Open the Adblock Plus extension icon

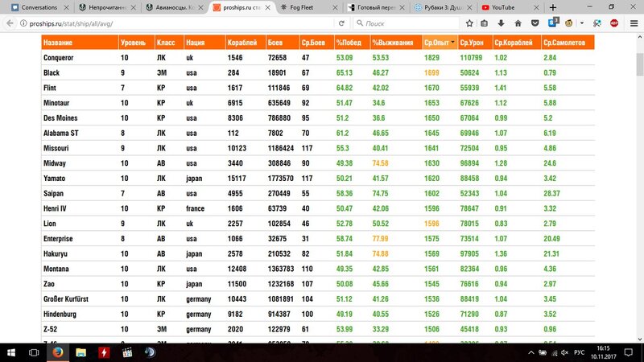tap(614, 23)
